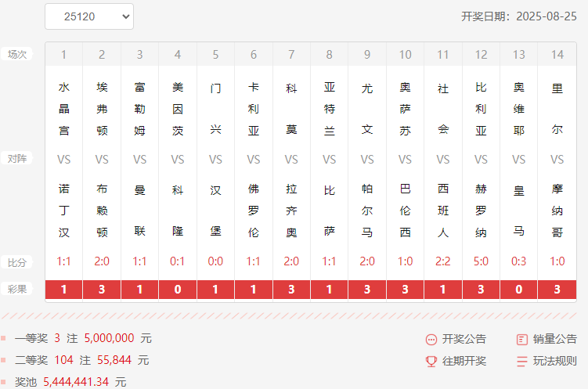Click the 一等奖 label
This screenshot has height=389, width=588.
click(x=31, y=338)
